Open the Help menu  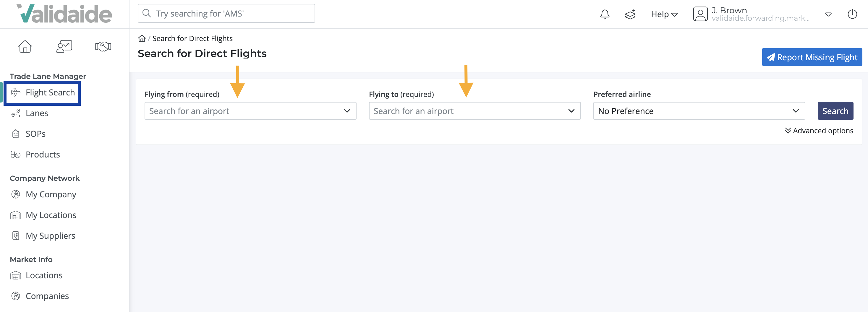(x=664, y=14)
